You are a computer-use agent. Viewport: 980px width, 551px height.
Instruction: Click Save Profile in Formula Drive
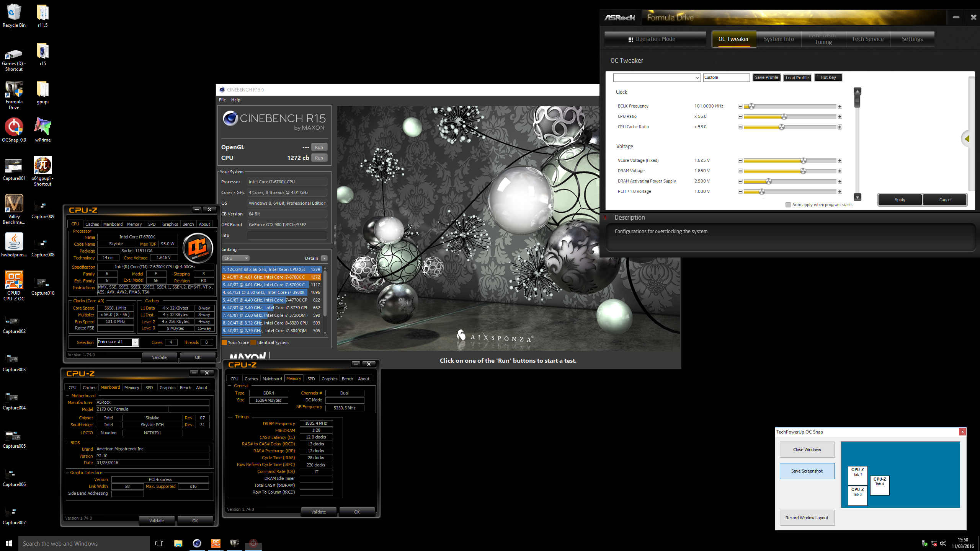pyautogui.click(x=766, y=77)
